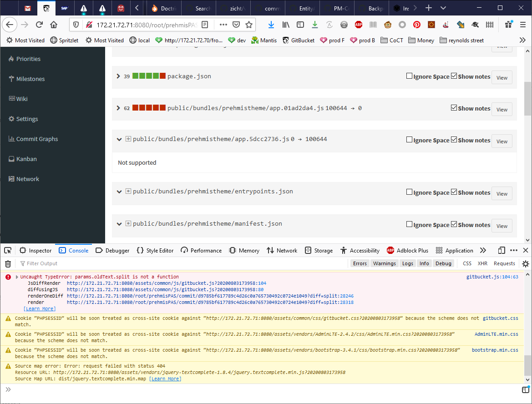The height and width of the screenshot is (404, 532).
Task: Switch to the Inspector devtools tab
Action: pyautogui.click(x=35, y=250)
